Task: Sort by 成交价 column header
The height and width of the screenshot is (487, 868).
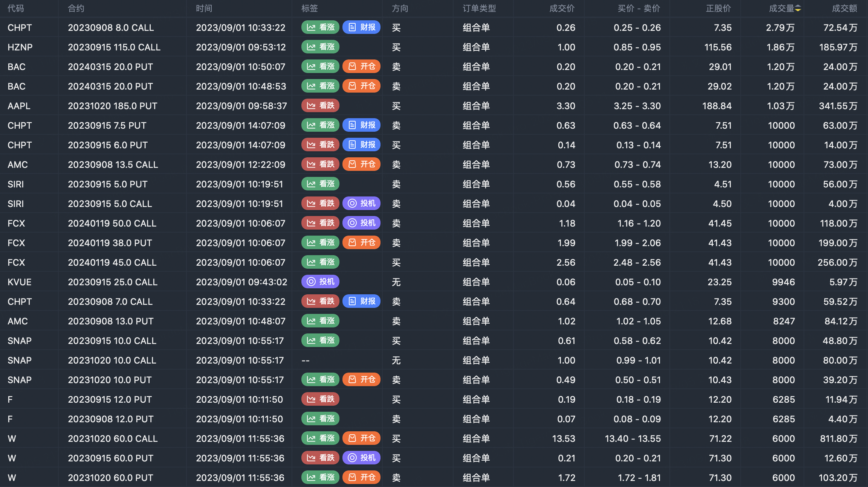Action: [562, 8]
